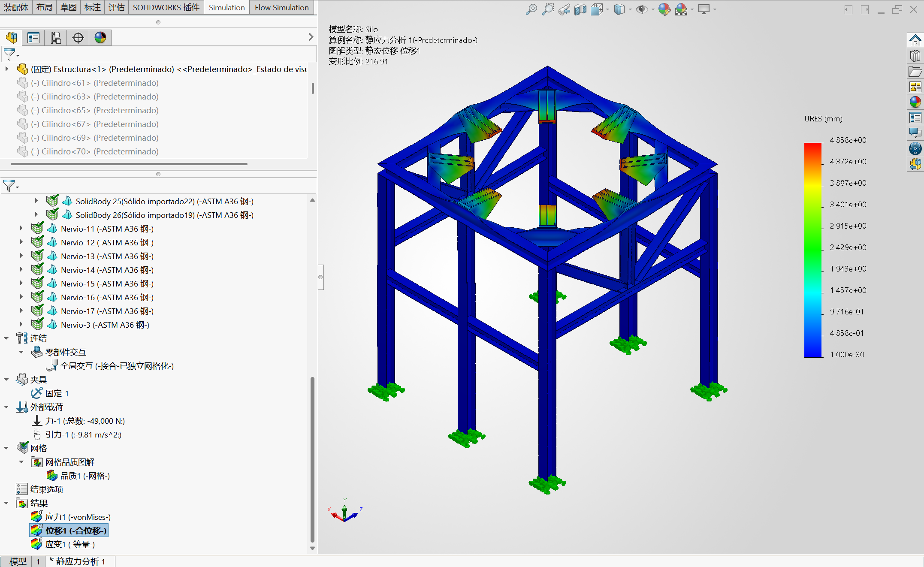This screenshot has width=924, height=567.
Task: Switch to the 模型 bottom tab
Action: [18, 561]
